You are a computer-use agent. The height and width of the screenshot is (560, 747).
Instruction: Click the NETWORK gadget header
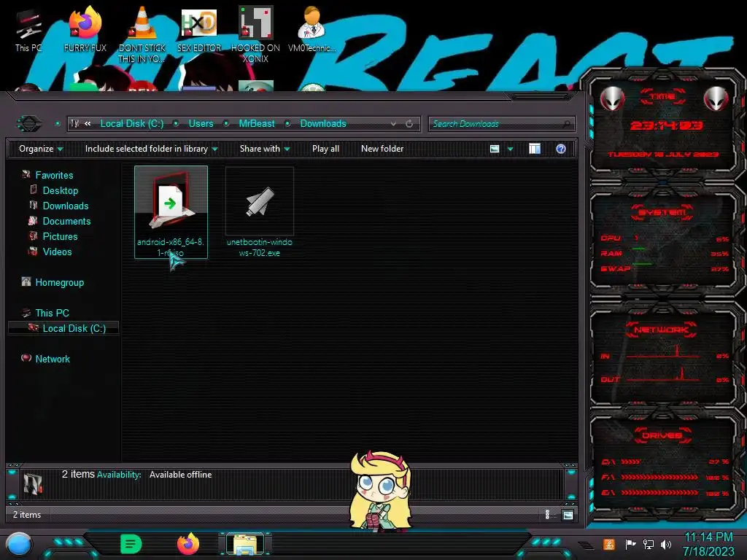click(661, 330)
